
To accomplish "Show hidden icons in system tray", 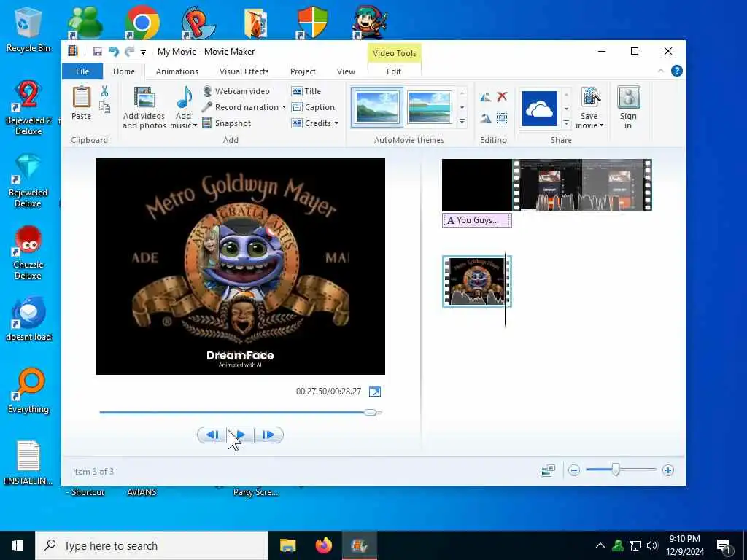I will [600, 545].
